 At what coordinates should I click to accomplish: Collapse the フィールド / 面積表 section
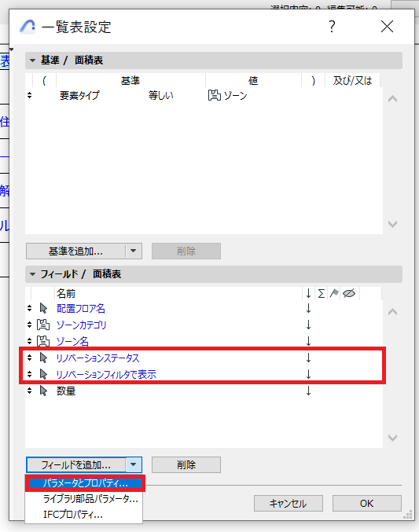(x=32, y=274)
